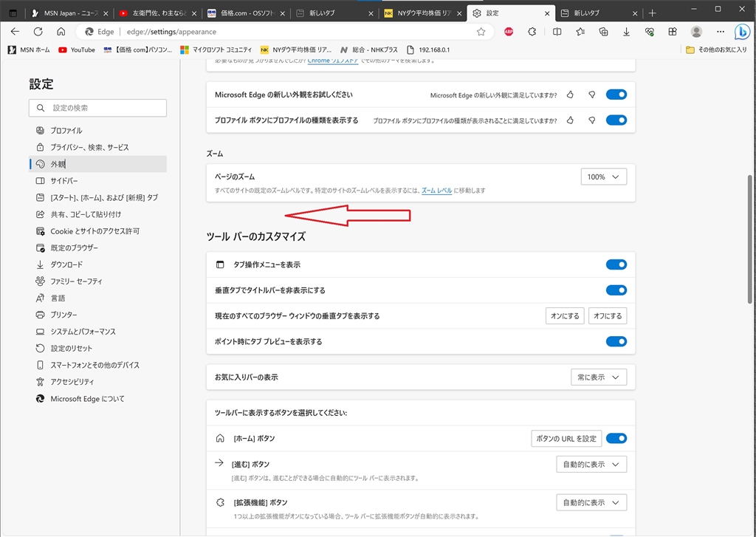This screenshot has width=756, height=537.
Task: Thumbs down for new Edge appearance
Action: (x=591, y=95)
